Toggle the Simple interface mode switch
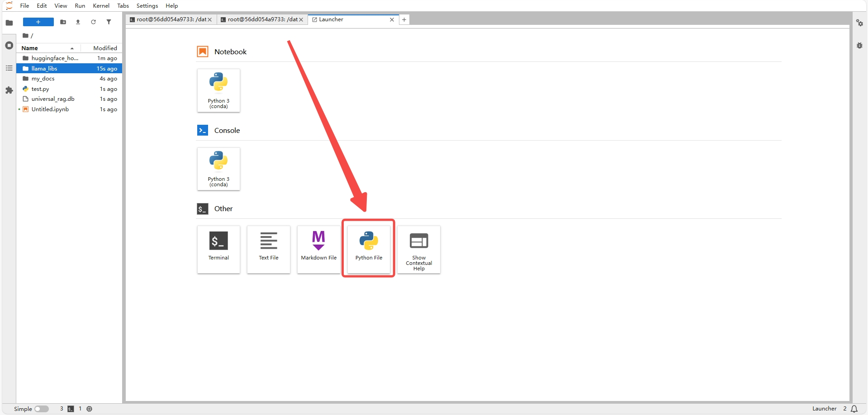Viewport: 868px width, 415px height. 42,409
